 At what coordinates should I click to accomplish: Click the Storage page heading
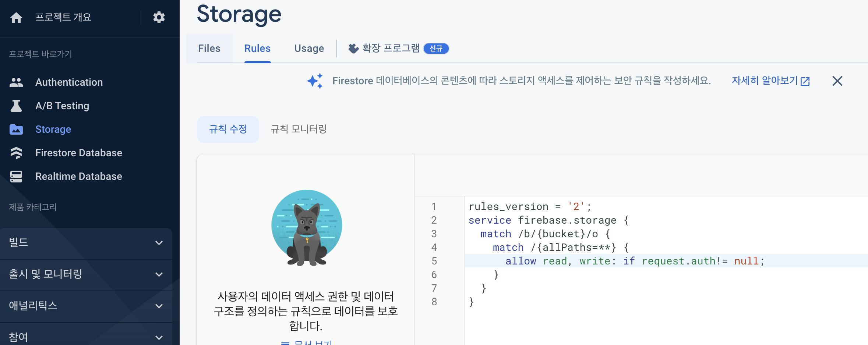click(x=239, y=14)
